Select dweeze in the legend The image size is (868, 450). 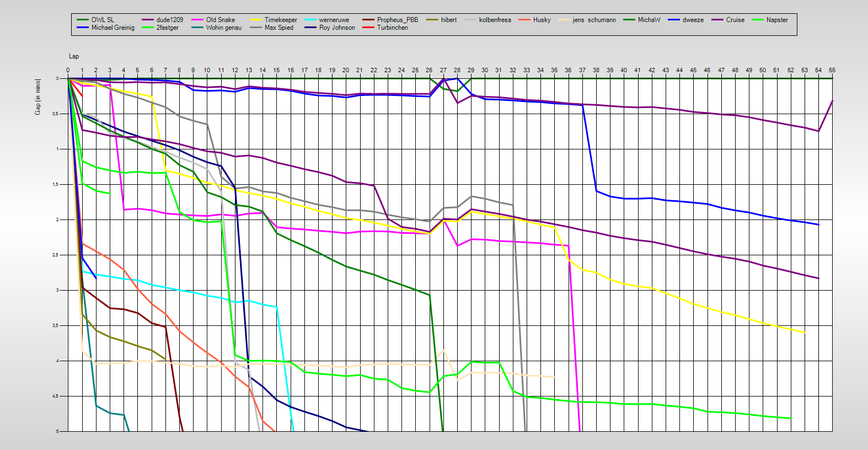pyautogui.click(x=693, y=20)
